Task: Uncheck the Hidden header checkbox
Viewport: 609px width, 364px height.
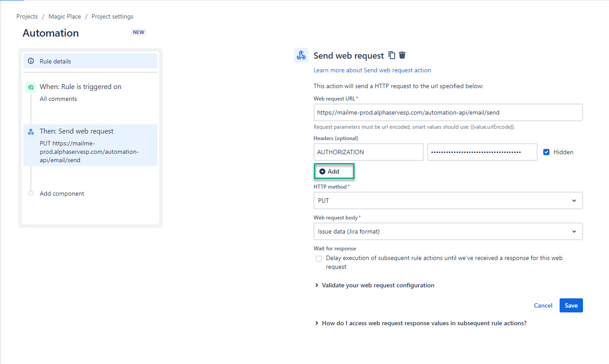Action: pos(546,152)
